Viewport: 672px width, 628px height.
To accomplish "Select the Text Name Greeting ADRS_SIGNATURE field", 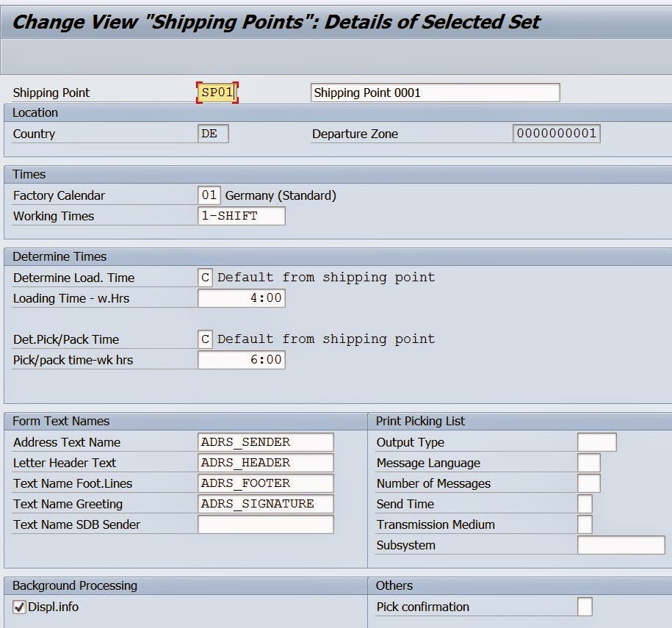I will click(264, 504).
